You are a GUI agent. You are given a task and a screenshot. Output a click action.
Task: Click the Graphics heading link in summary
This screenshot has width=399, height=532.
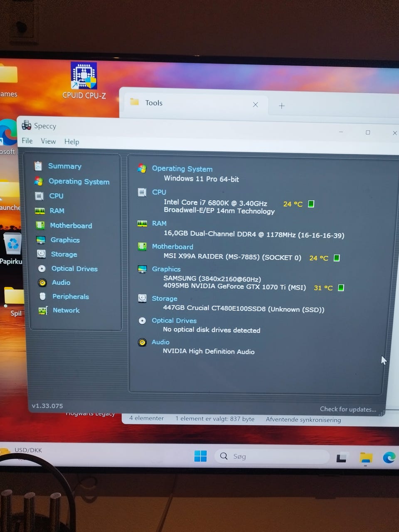click(166, 269)
